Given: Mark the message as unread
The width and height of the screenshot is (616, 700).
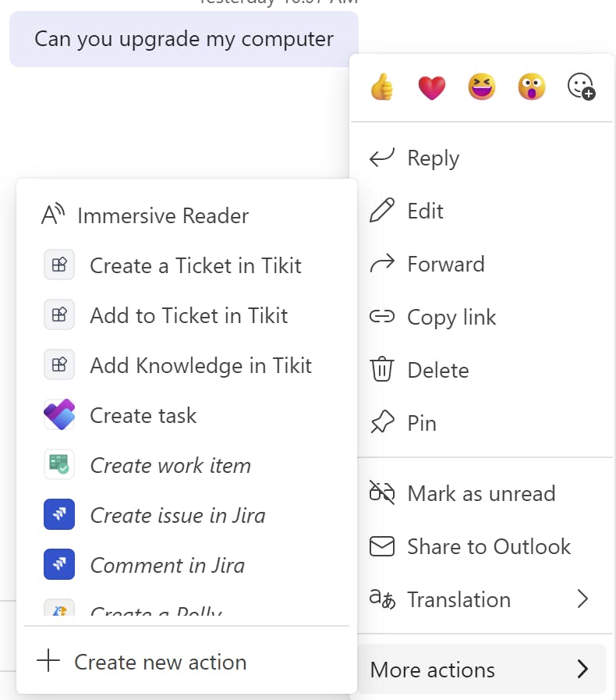Looking at the screenshot, I should click(x=480, y=493).
